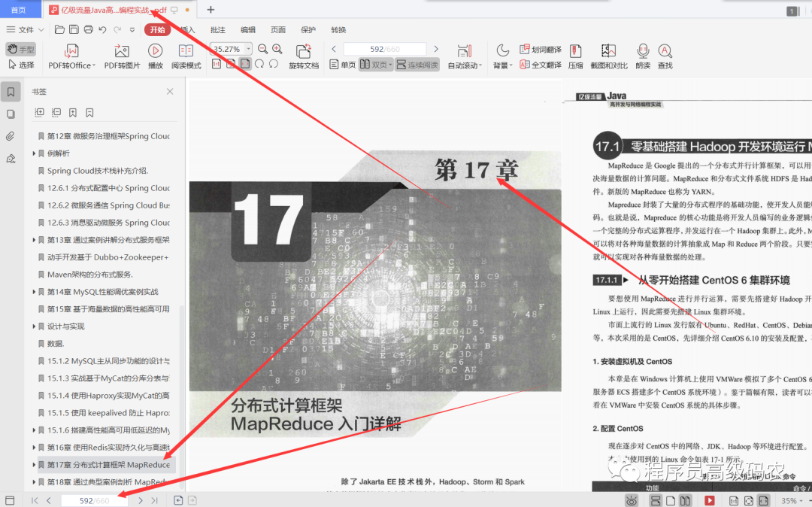The width and height of the screenshot is (812, 507).
Task: Toggle navigation pane icon in status bar corner
Action: pyautogui.click(x=9, y=501)
